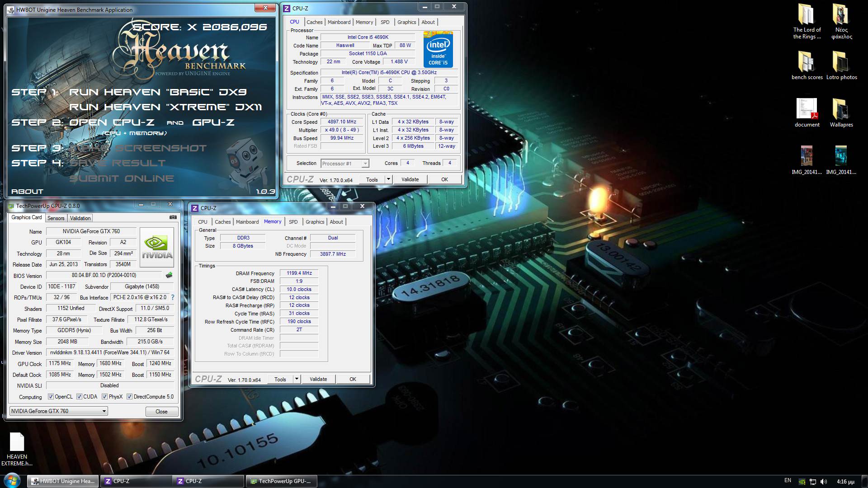Click Tools button in top CPU-Z window
868x488 pixels.
pos(372,179)
